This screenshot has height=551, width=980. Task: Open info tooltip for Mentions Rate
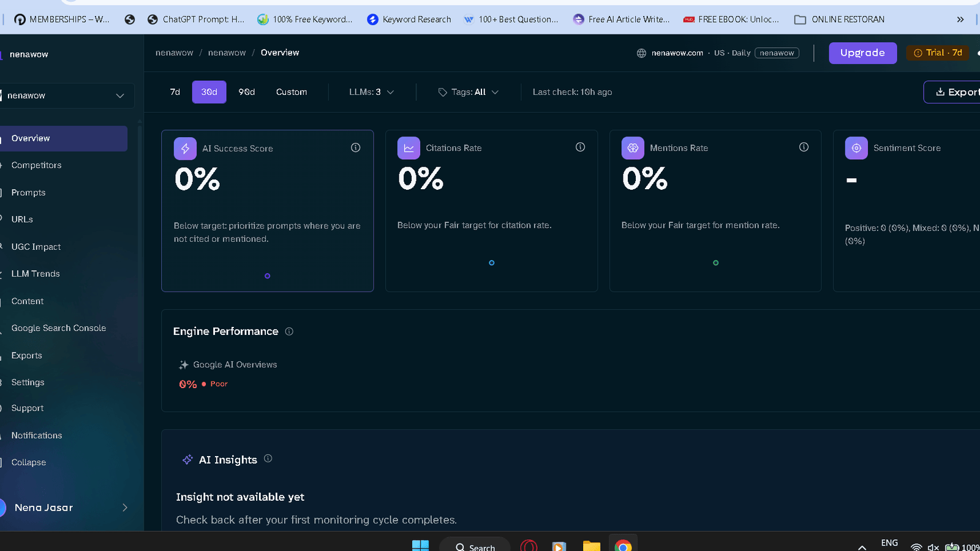[804, 147]
